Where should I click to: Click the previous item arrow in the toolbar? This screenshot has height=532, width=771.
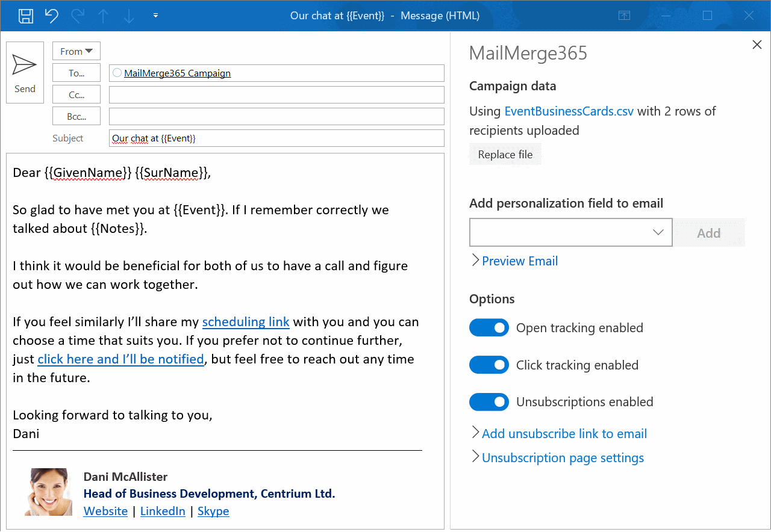(103, 16)
